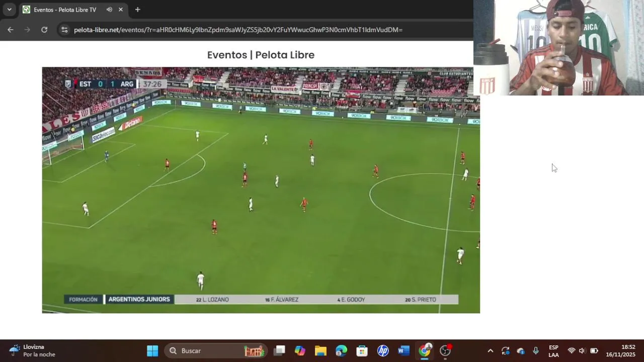Open Wi-Fi network settings icon
This screenshot has height=362, width=644.
pyautogui.click(x=572, y=351)
